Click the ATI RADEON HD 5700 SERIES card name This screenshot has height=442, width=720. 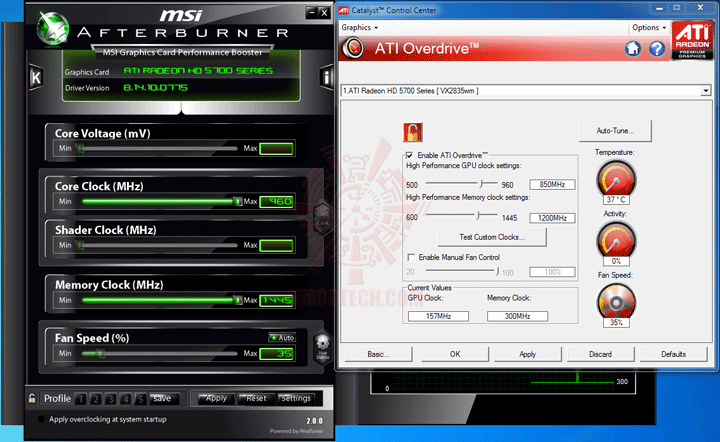198,71
